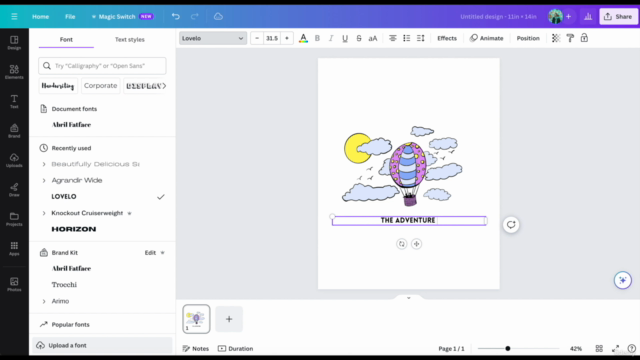This screenshot has height=360, width=640.
Task: Open the analytics insights chart icon
Action: click(588, 16)
